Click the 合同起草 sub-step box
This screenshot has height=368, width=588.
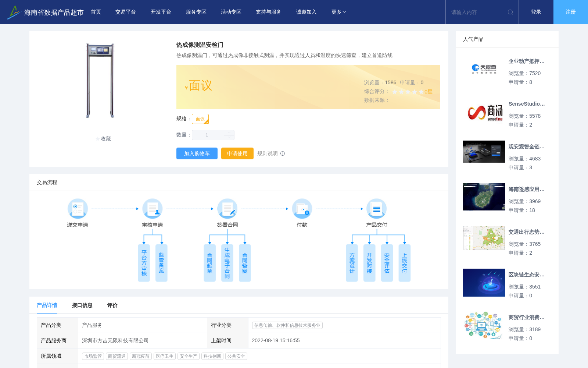click(x=209, y=263)
